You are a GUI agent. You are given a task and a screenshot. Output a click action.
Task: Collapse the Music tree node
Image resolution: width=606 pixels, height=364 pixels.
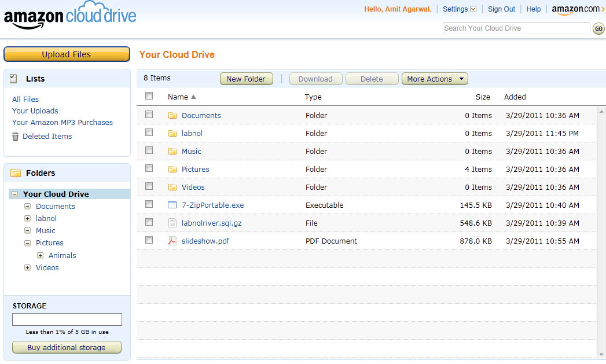[27, 231]
